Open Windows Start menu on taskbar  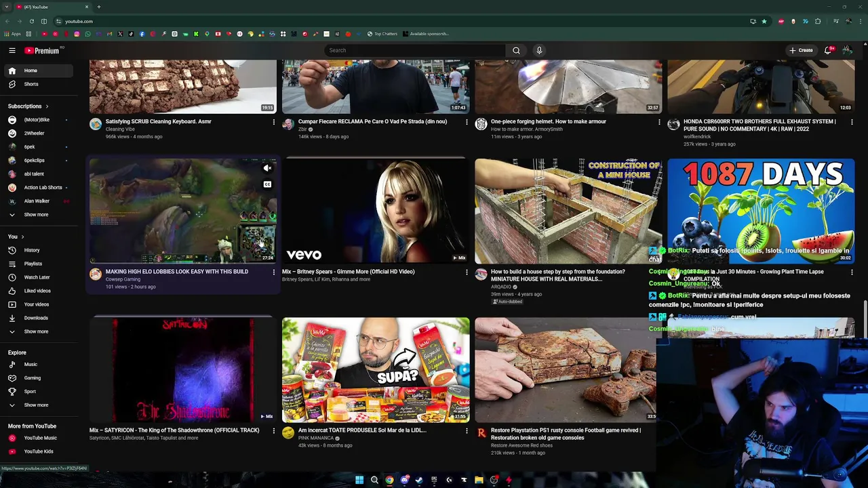point(359,480)
